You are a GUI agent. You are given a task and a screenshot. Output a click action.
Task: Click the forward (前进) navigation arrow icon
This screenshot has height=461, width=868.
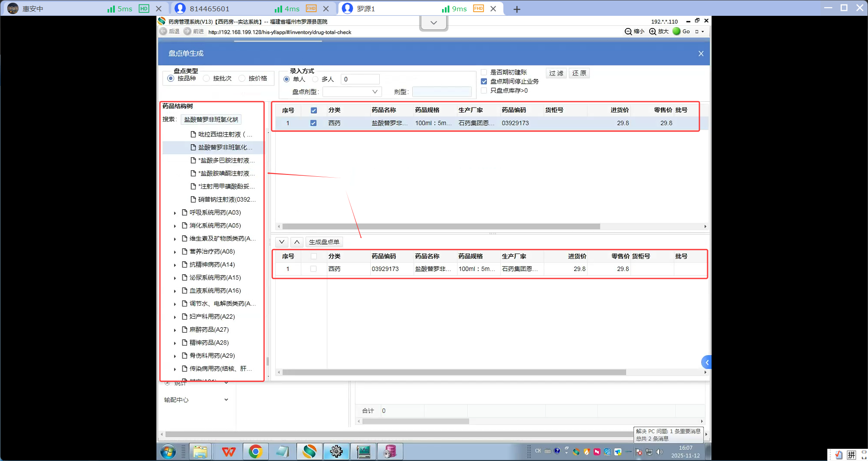tap(187, 32)
